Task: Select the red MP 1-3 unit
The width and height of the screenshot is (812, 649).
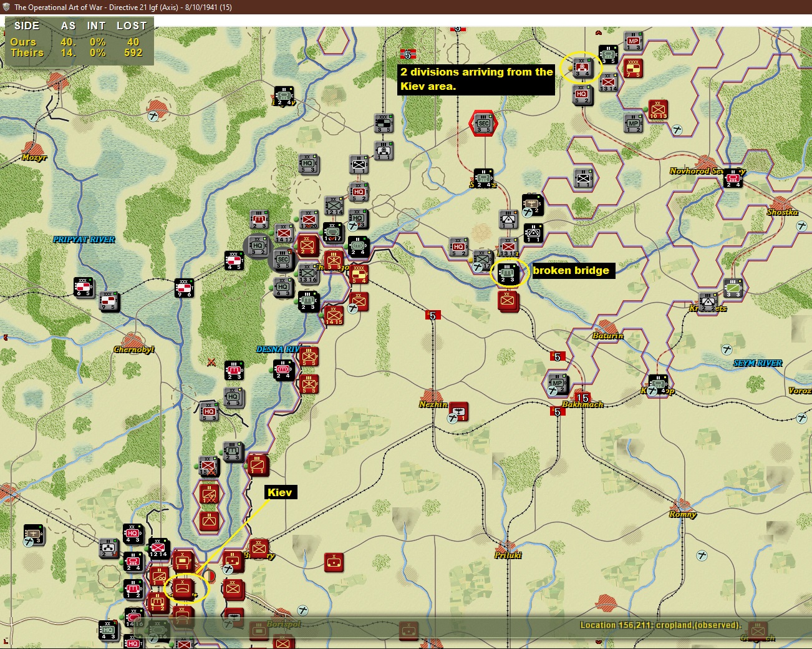Action: pyautogui.click(x=634, y=41)
